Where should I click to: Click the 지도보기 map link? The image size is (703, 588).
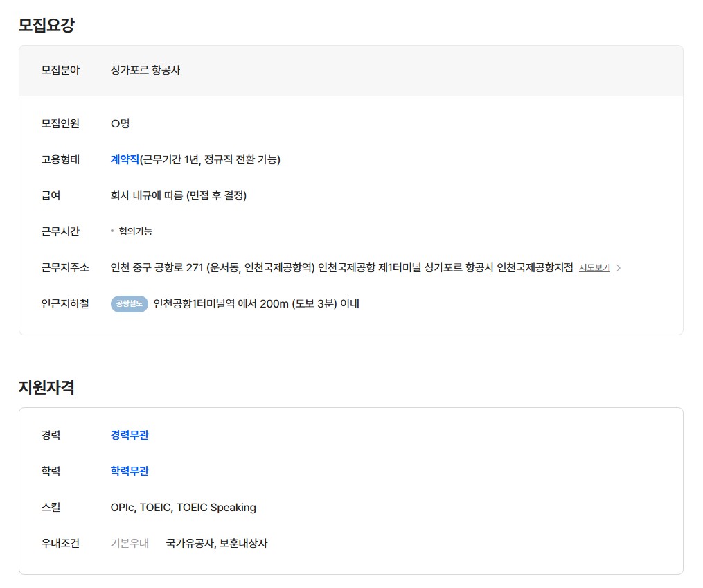(594, 268)
